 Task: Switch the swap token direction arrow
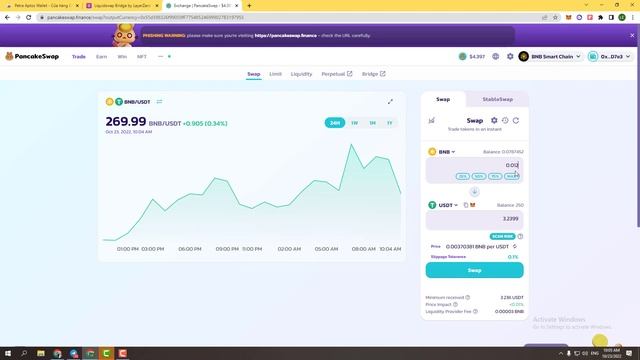474,191
